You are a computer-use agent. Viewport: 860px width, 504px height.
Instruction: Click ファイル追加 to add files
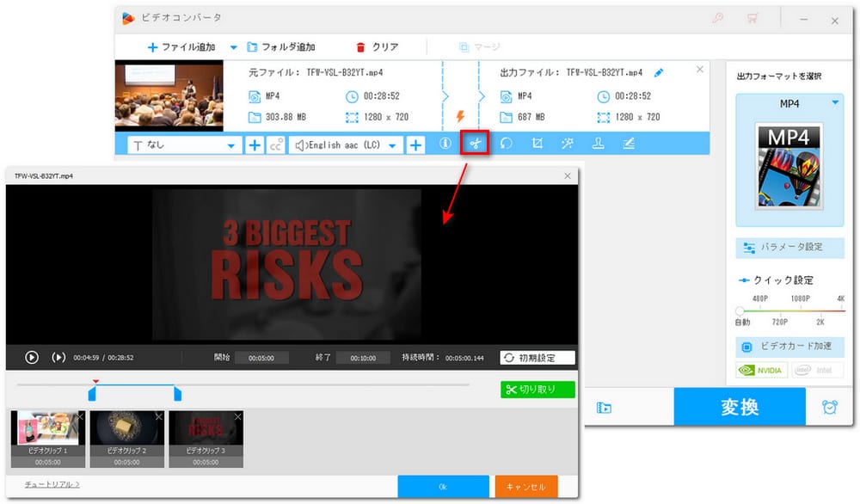[182, 47]
